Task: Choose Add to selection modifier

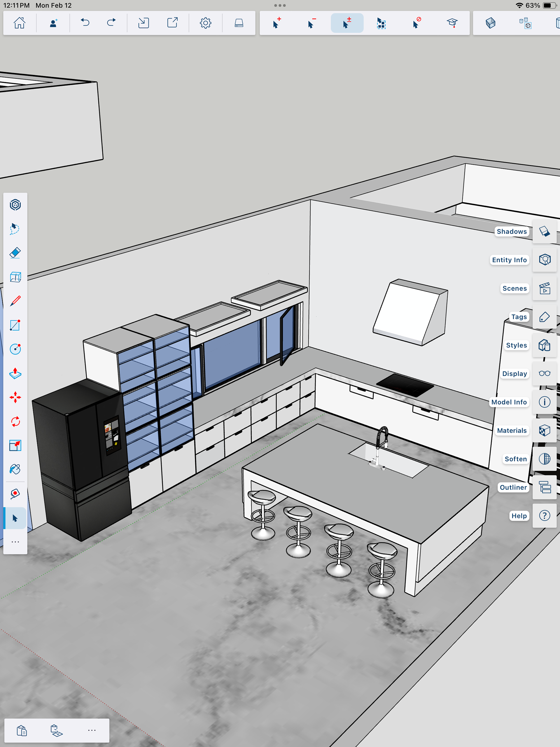Action: coord(277,23)
